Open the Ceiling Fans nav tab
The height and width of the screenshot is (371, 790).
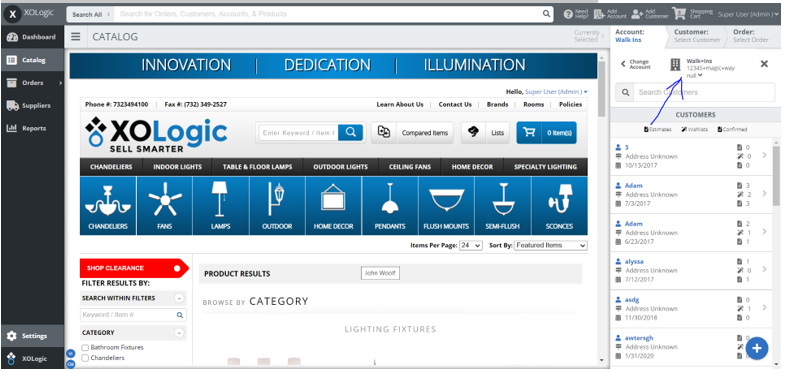(x=410, y=167)
